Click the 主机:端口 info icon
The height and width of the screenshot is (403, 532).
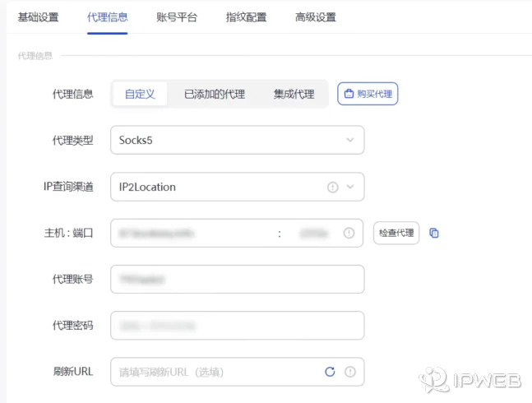[x=349, y=233]
